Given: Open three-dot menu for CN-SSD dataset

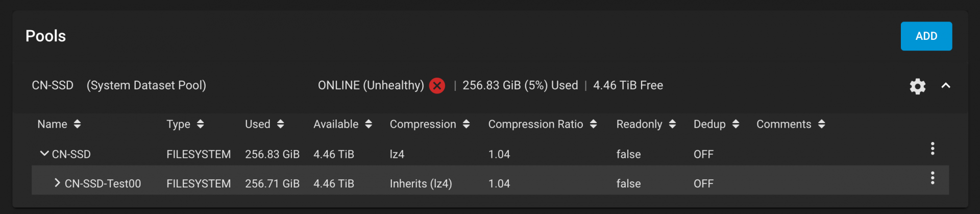Looking at the screenshot, I should [x=932, y=149].
